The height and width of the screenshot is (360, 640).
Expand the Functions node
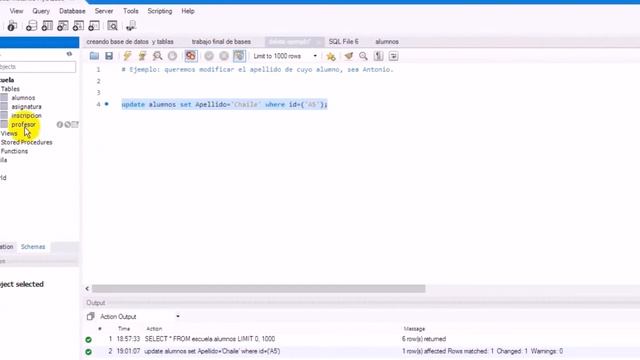tap(14, 151)
